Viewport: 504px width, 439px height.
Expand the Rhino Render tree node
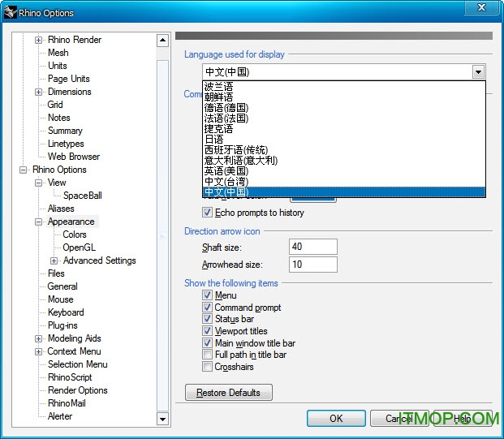point(38,40)
